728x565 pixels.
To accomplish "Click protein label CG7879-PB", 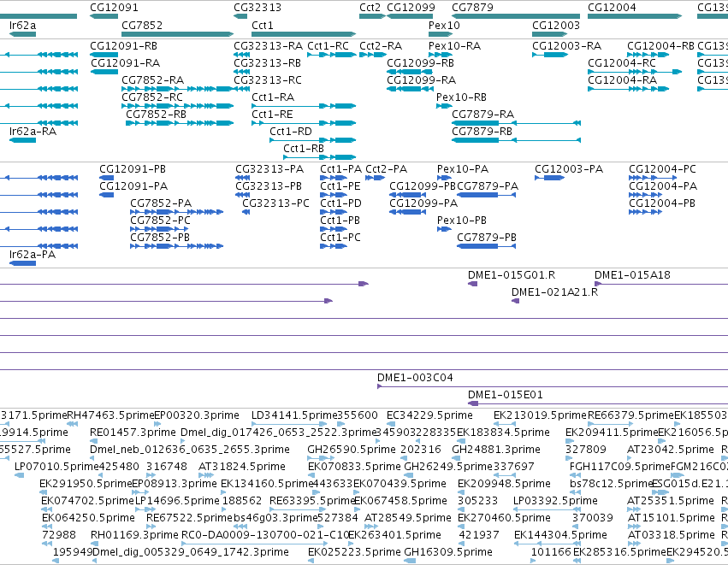I will [487, 238].
